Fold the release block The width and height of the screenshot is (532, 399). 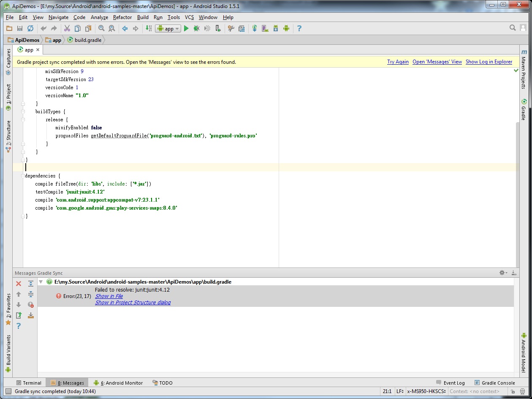coord(23,120)
